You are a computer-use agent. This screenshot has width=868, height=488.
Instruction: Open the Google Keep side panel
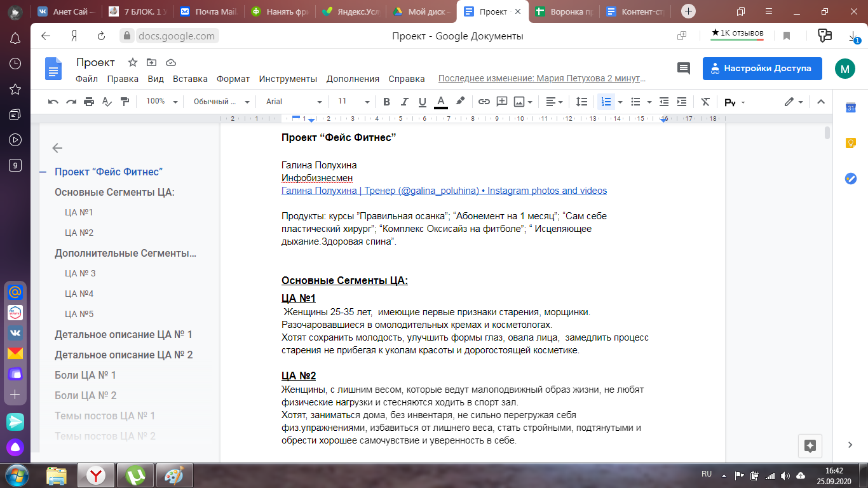click(851, 143)
